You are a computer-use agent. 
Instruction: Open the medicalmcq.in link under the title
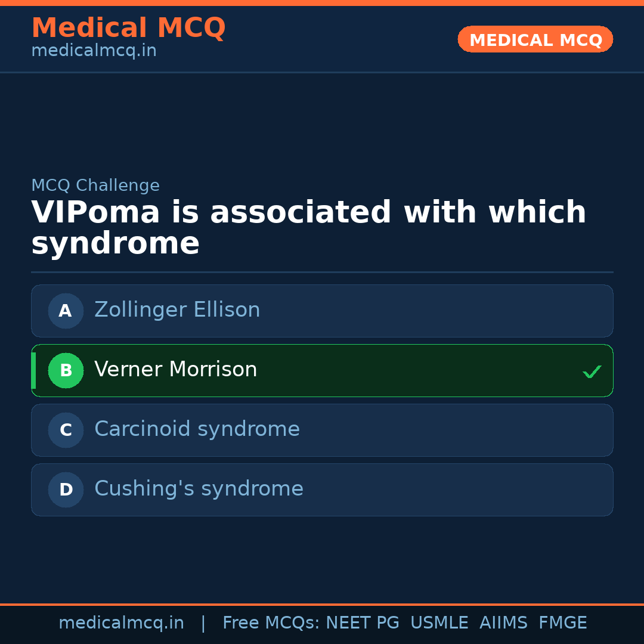[94, 51]
